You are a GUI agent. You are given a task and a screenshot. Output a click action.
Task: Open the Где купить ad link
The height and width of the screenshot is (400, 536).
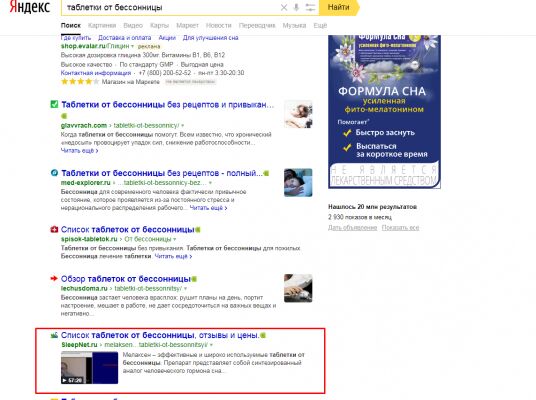click(76, 38)
